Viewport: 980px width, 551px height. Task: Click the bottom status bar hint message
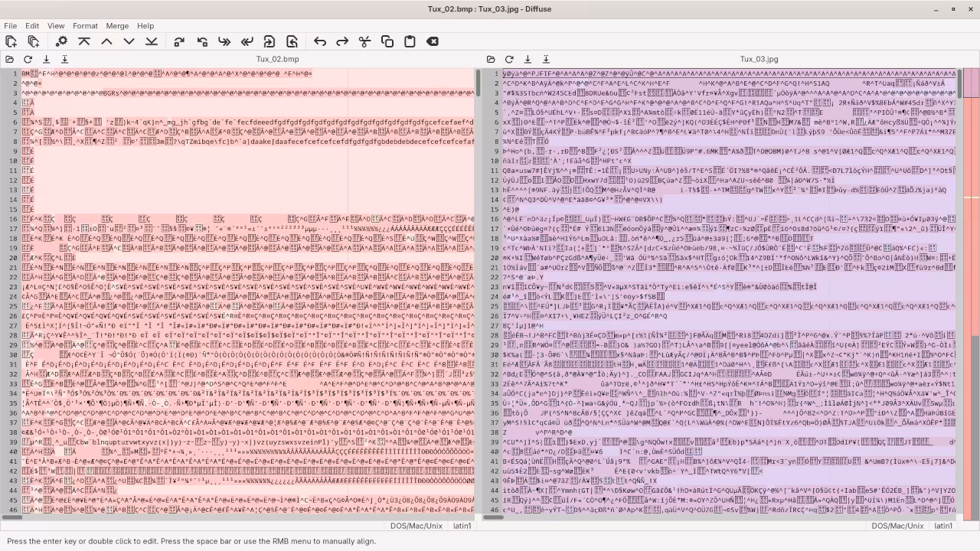click(191, 541)
